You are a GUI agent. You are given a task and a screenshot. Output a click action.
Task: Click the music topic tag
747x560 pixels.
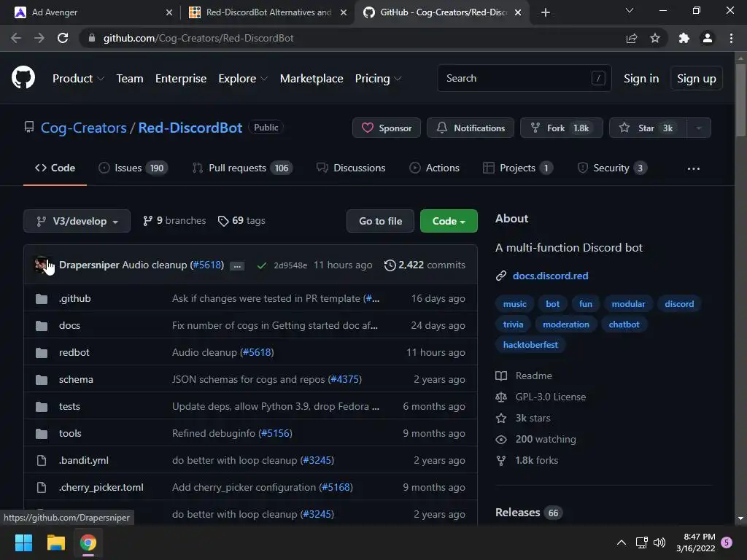(x=515, y=304)
